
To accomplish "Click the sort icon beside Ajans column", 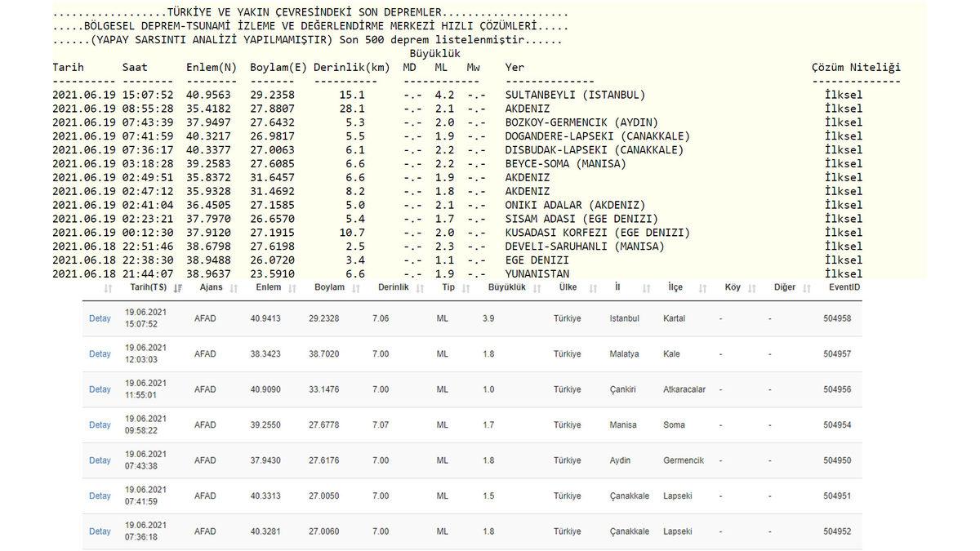I will tap(234, 288).
